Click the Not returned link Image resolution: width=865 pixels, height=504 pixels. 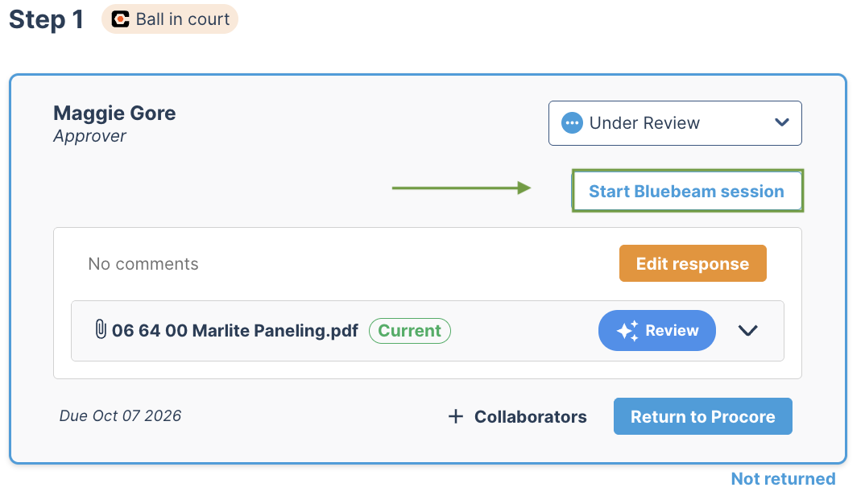point(784,478)
